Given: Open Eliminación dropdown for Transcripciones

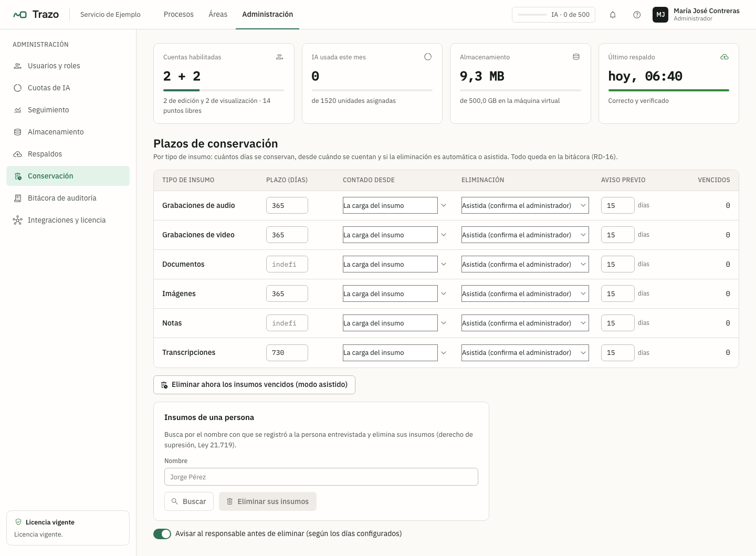Looking at the screenshot, I should tap(525, 353).
